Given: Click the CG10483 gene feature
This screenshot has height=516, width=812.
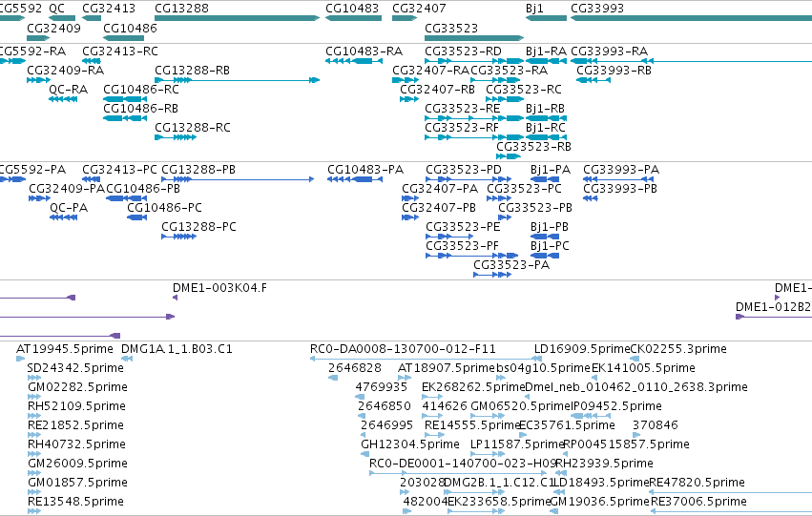Looking at the screenshot, I should tap(353, 18).
